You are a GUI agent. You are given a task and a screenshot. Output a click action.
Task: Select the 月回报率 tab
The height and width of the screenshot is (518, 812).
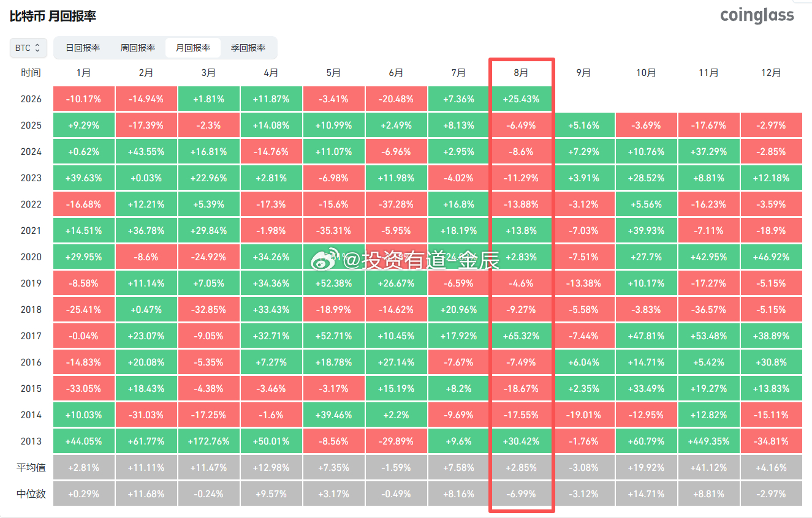click(193, 48)
